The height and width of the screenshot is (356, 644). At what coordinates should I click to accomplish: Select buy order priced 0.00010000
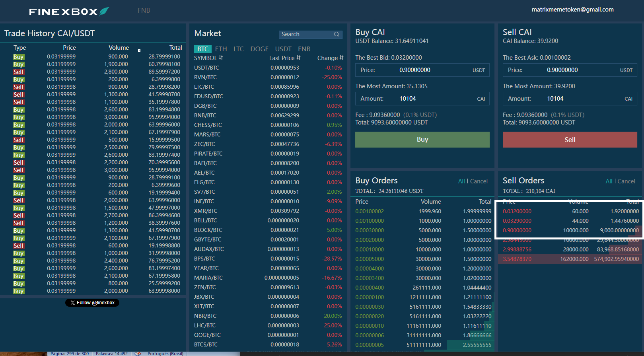point(423,249)
